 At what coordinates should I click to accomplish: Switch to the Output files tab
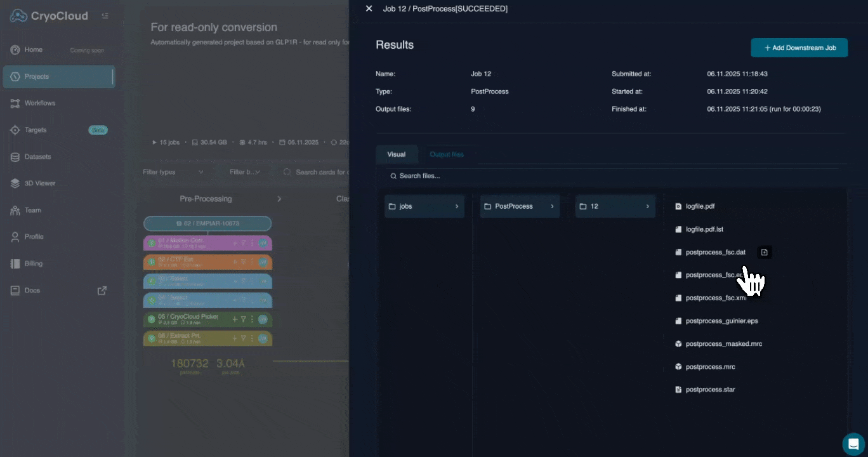point(447,154)
